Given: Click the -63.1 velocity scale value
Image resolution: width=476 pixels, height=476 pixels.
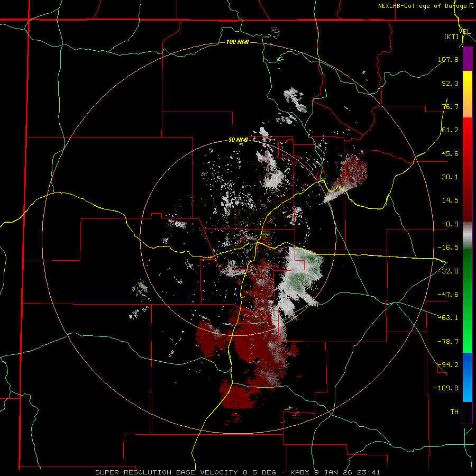Looking at the screenshot, I should [x=448, y=318].
